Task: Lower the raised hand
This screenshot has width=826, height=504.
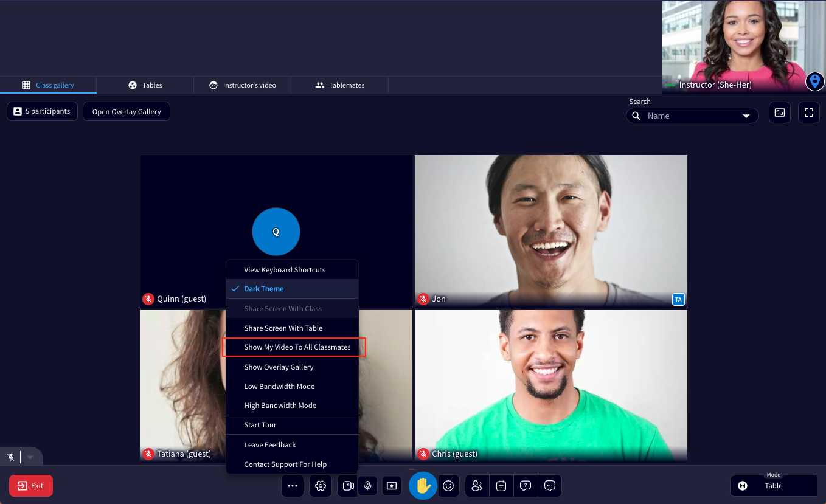Action: [423, 486]
